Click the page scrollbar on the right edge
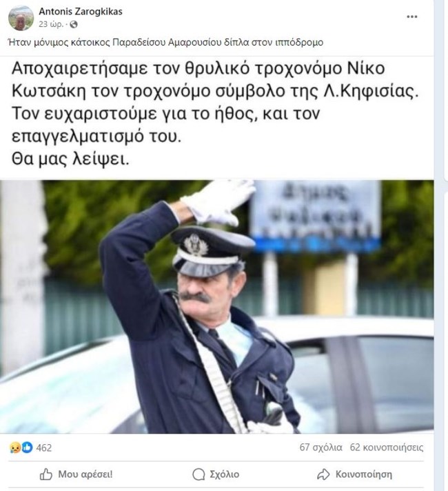Screen dimensions: 448x491 [x=446, y=91]
